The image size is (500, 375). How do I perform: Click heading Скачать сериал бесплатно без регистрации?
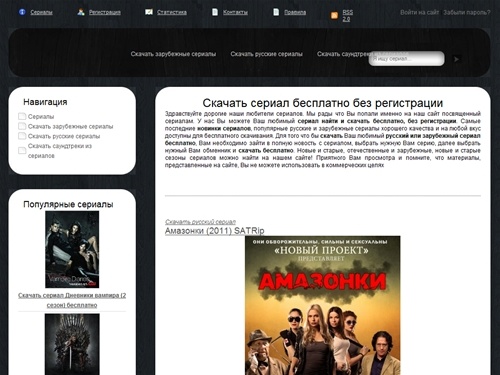[323, 103]
